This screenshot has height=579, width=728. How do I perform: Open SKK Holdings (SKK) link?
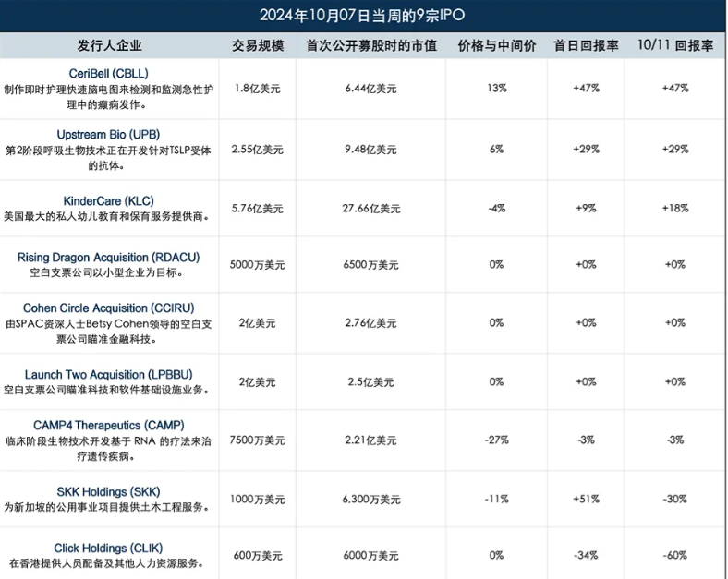tap(108, 492)
